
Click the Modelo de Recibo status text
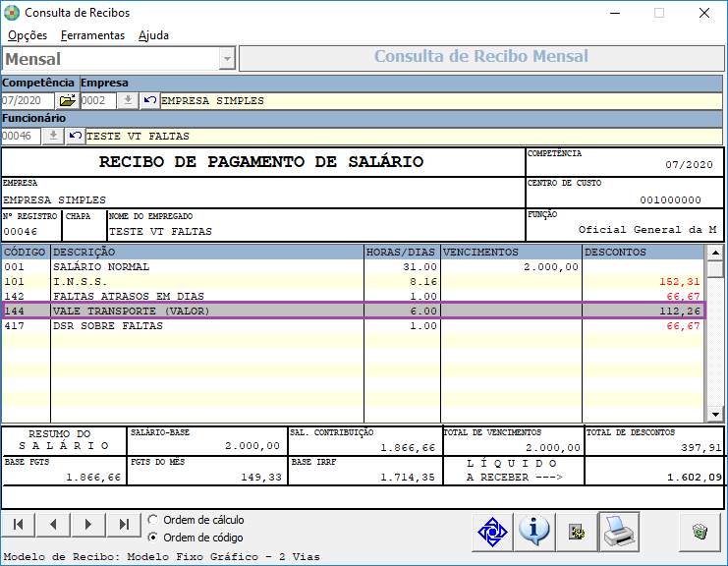pos(161,557)
